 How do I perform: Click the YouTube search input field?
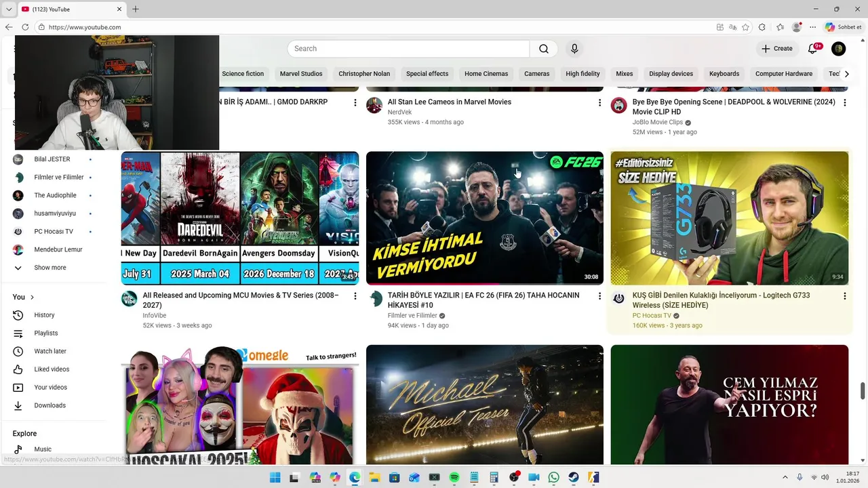408,49
